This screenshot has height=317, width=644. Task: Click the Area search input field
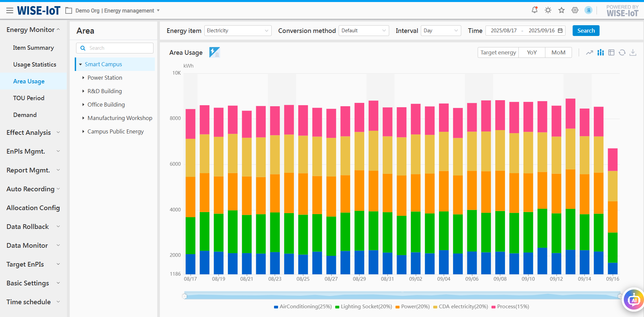[118, 48]
